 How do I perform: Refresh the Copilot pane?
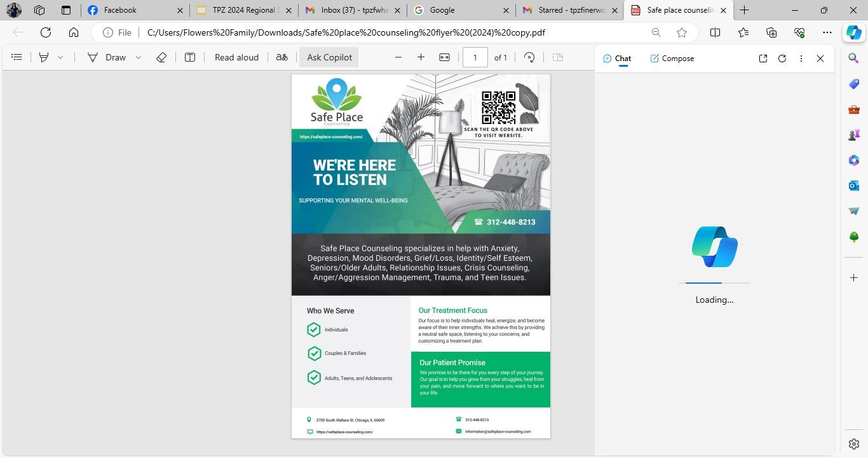(782, 59)
